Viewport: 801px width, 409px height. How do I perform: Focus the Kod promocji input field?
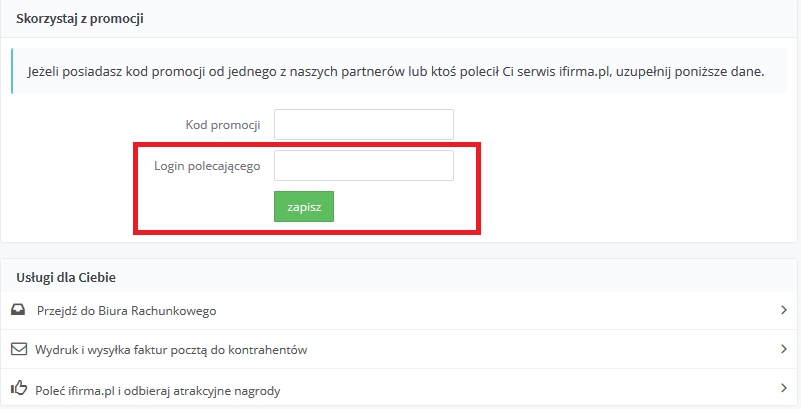(363, 125)
